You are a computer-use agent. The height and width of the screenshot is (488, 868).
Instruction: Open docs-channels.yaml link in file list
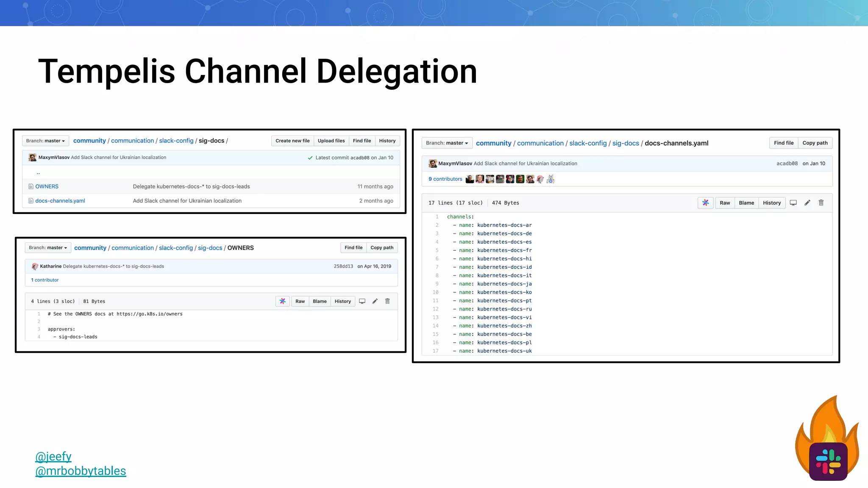click(60, 201)
